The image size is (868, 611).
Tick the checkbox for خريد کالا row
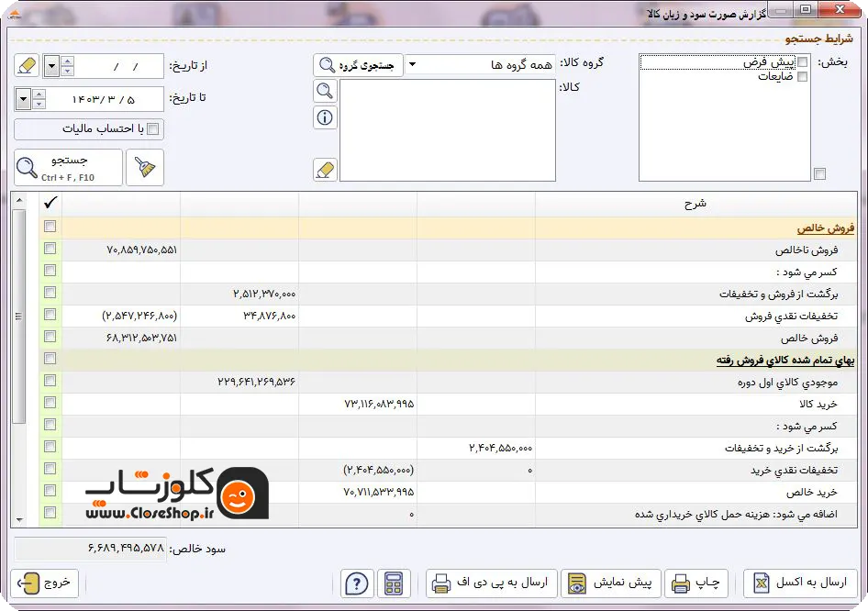pos(50,403)
